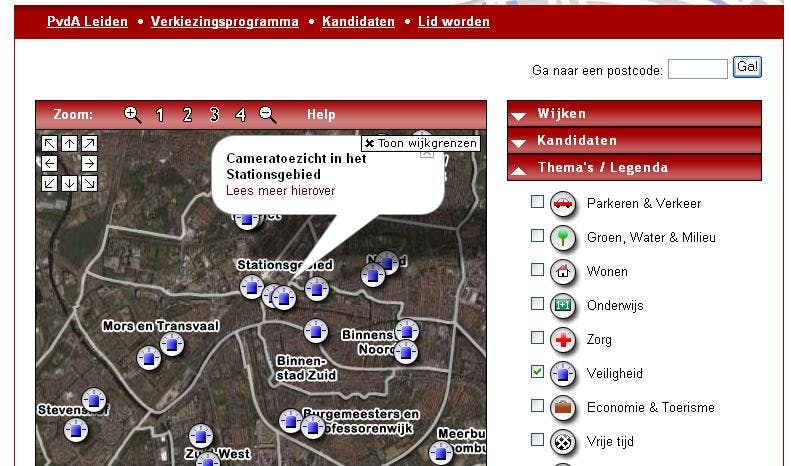Pan map up-right with diagonal arrow

(89, 144)
